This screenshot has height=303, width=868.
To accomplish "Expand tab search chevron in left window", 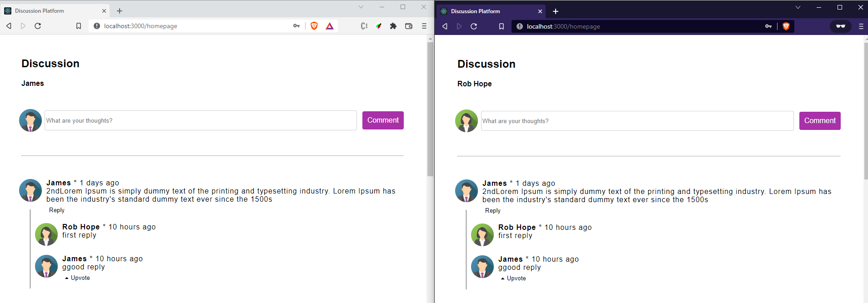I will pyautogui.click(x=361, y=7).
